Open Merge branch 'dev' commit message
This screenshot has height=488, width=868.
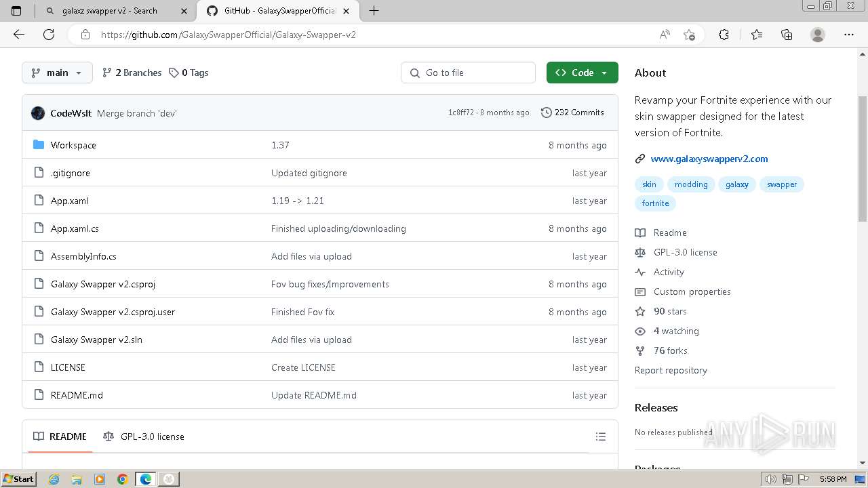click(x=137, y=113)
